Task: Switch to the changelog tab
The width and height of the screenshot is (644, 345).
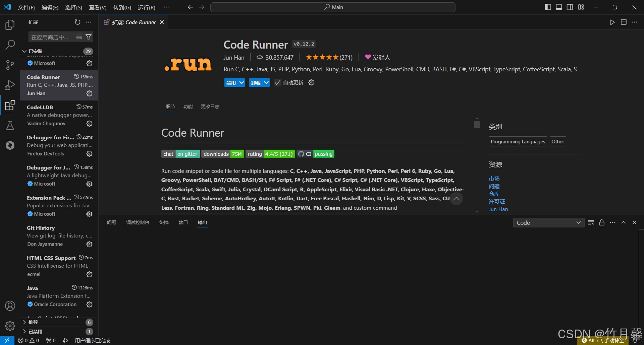Action: pyautogui.click(x=210, y=107)
